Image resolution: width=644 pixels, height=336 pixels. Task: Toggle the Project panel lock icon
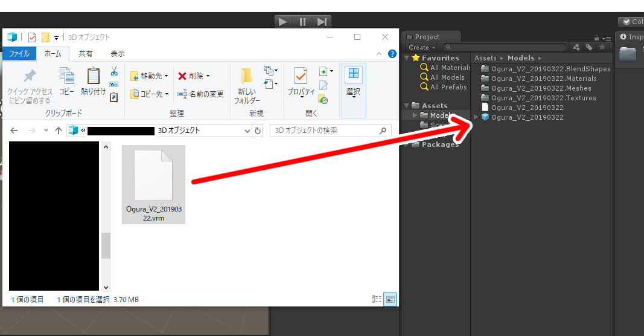point(596,38)
